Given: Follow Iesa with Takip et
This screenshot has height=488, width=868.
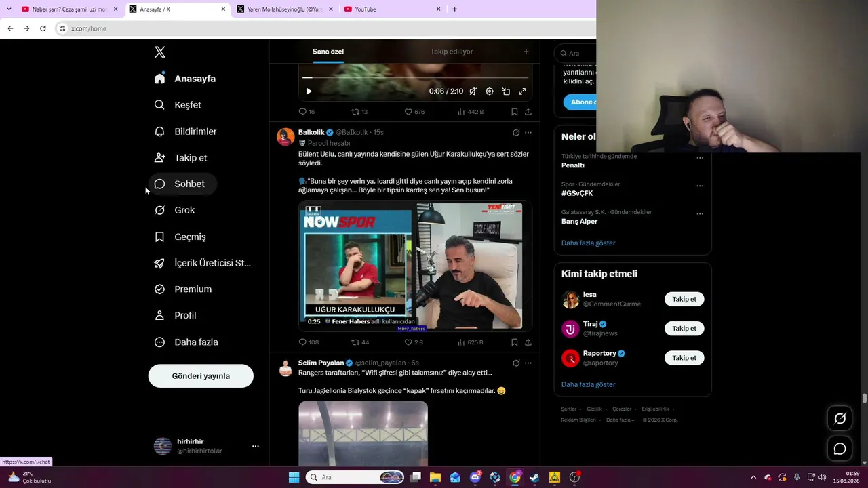Looking at the screenshot, I should (684, 299).
